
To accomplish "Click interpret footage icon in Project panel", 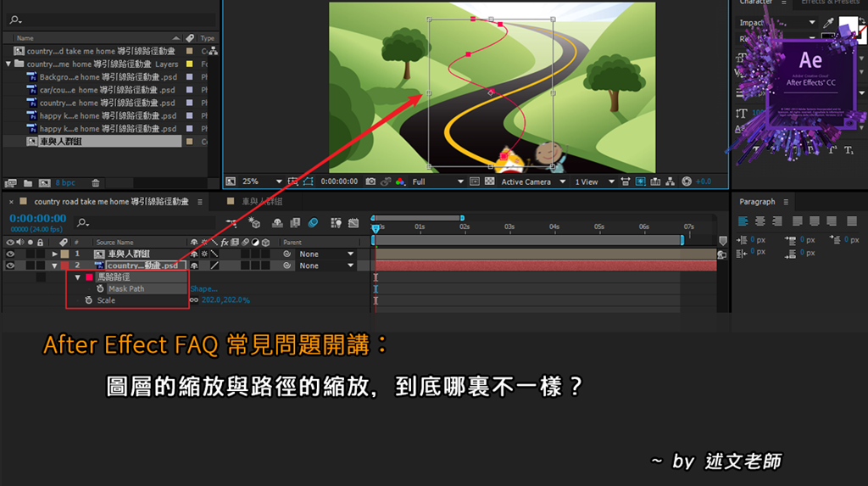I will coord(10,183).
